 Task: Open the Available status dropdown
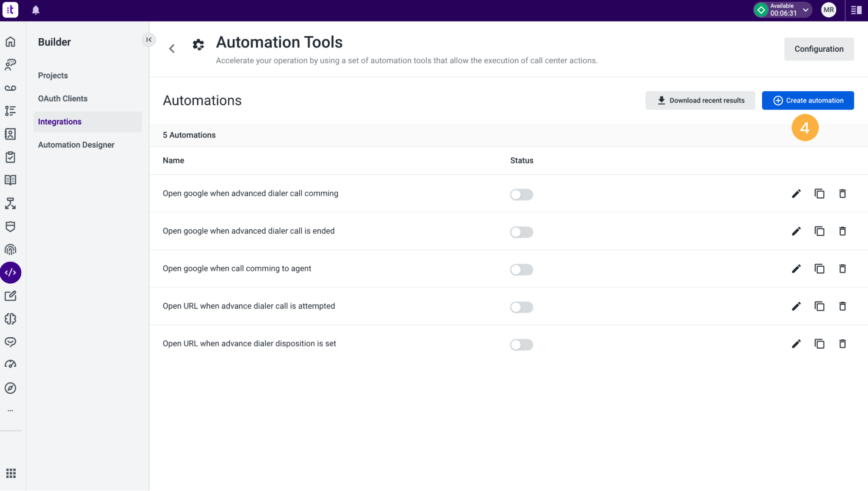pos(783,10)
